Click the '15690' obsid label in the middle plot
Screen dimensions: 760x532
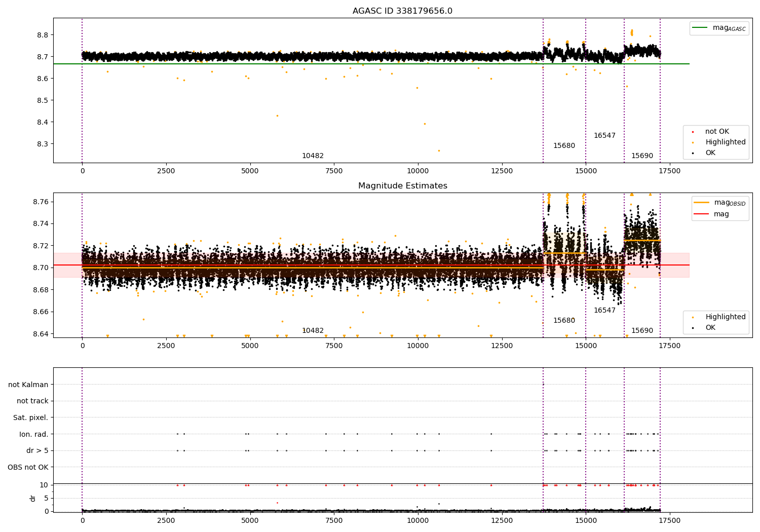pos(642,331)
